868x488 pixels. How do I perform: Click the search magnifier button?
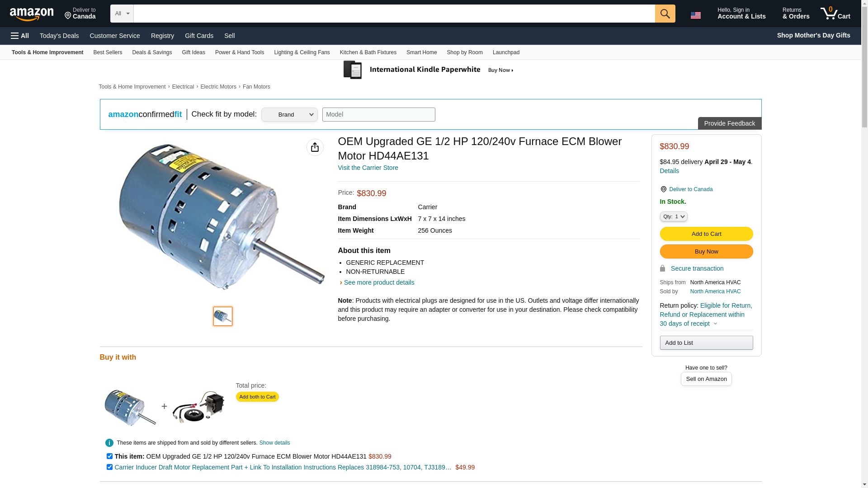click(665, 14)
